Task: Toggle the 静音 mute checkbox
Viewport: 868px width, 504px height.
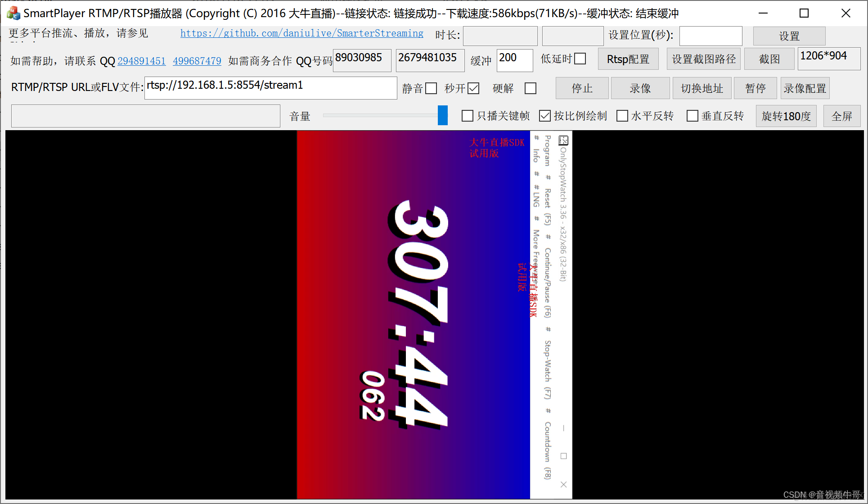Action: 431,88
